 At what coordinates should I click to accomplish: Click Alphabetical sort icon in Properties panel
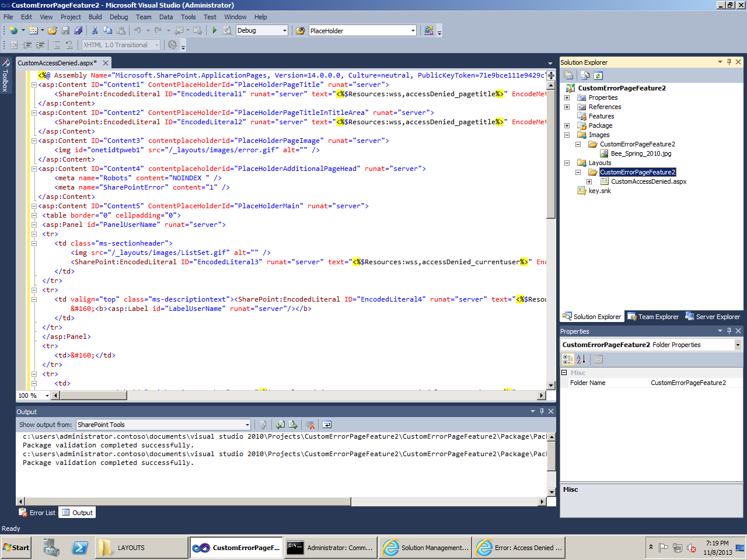(x=581, y=359)
